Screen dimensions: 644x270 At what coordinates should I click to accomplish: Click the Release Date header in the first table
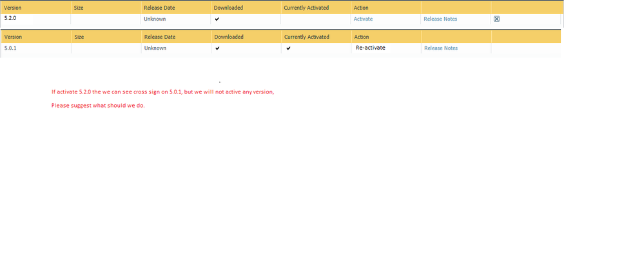pyautogui.click(x=159, y=8)
